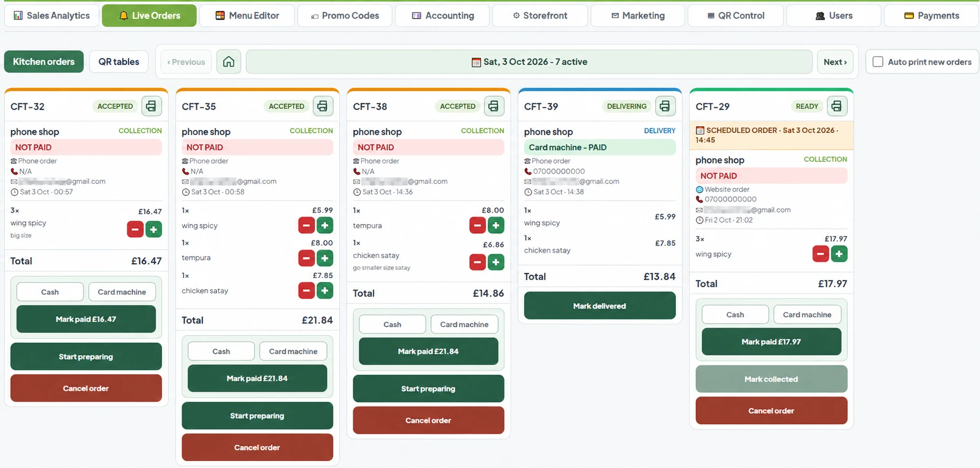This screenshot has height=468, width=980.
Task: Choose Card machine payment on CFT-35
Action: 293,351
